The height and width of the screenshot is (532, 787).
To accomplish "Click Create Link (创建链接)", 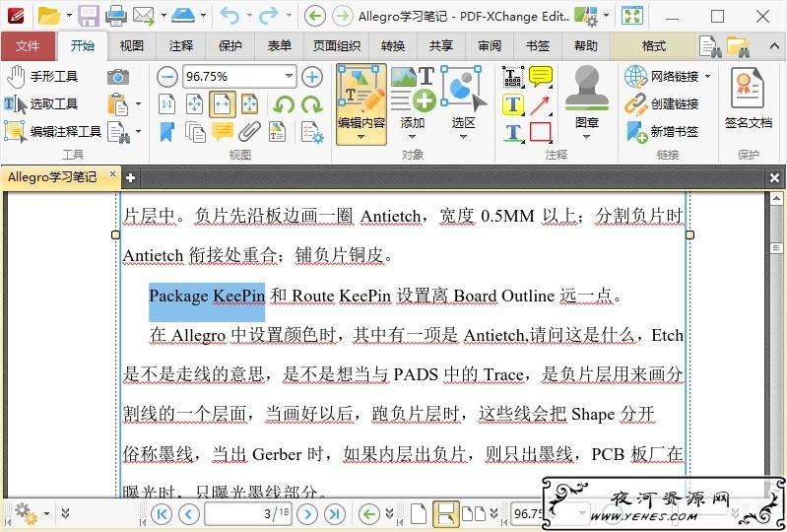I will [662, 103].
